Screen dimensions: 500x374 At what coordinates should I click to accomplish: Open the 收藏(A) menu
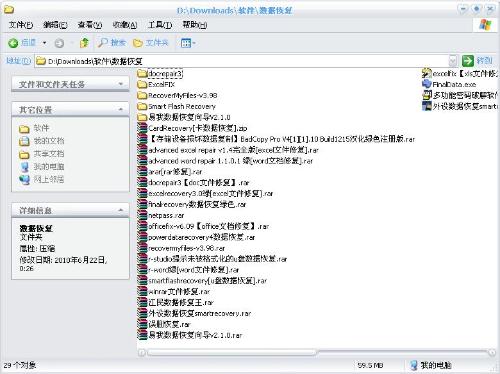pos(125,25)
